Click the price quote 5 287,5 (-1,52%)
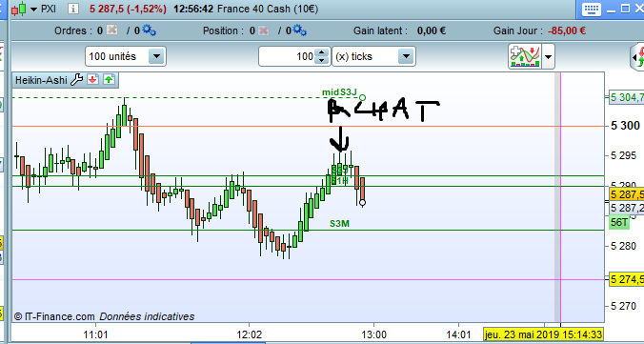 coord(128,9)
